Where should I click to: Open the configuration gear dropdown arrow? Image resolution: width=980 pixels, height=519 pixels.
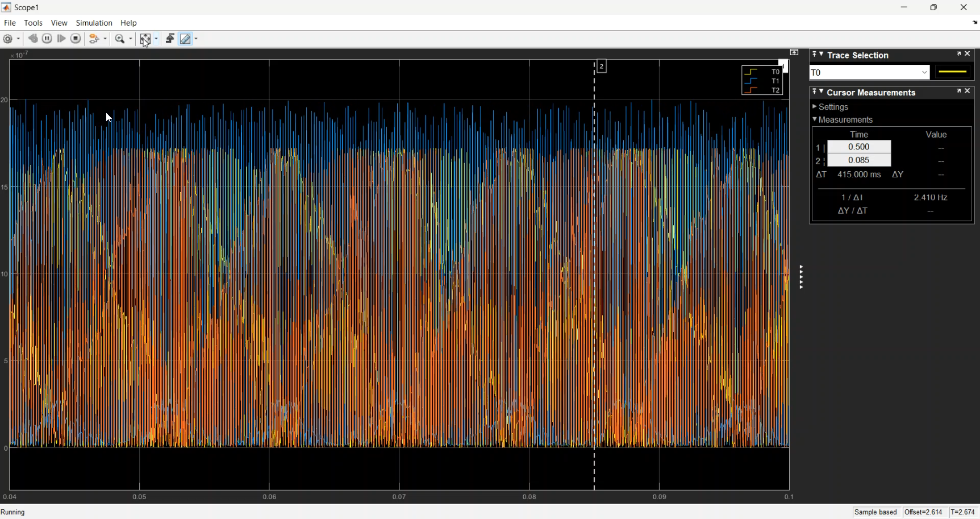coord(19,39)
